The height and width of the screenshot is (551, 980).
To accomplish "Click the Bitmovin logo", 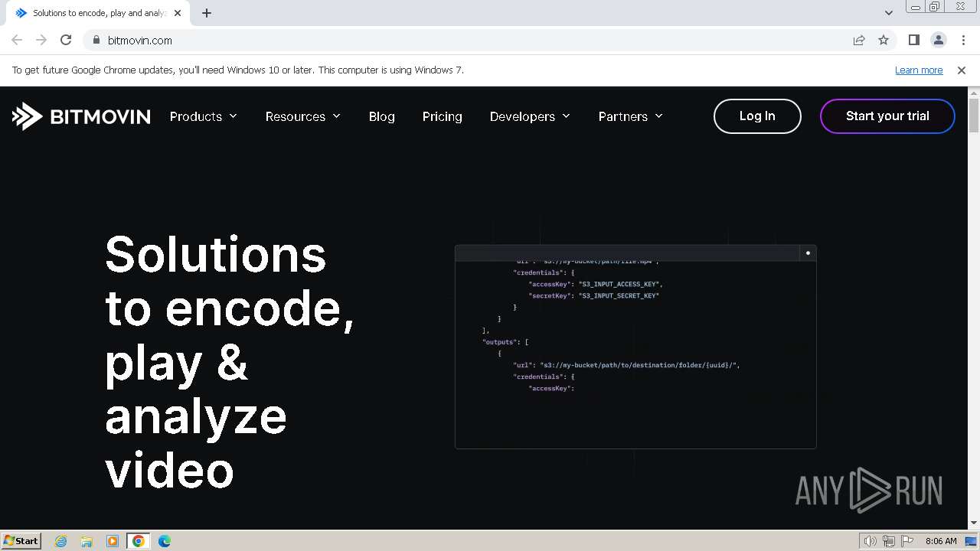I will (81, 116).
